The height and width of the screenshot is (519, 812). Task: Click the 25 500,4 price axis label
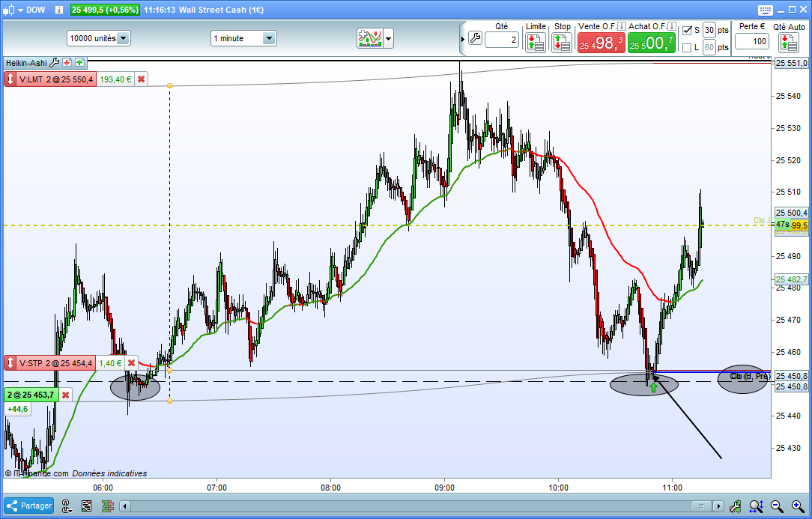[x=791, y=213]
